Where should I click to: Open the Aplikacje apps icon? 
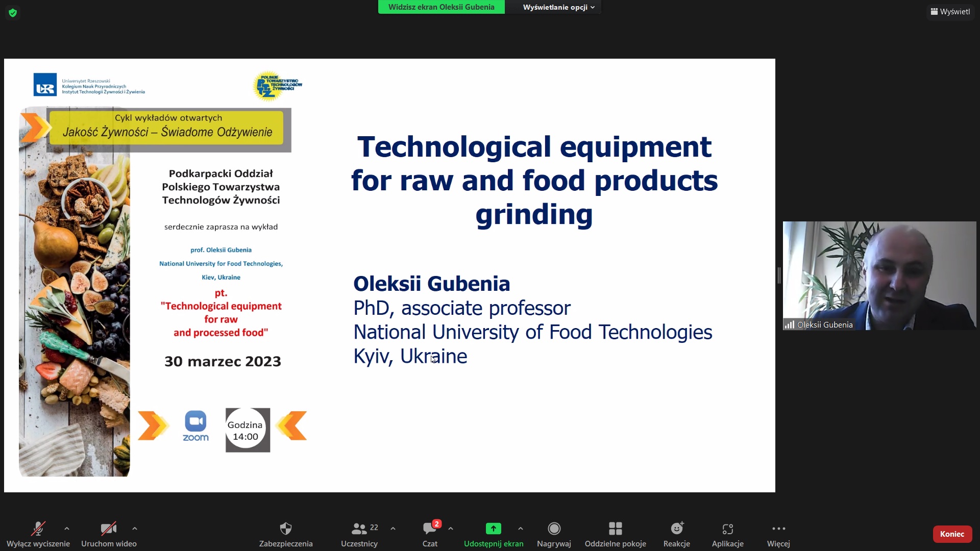click(x=728, y=529)
